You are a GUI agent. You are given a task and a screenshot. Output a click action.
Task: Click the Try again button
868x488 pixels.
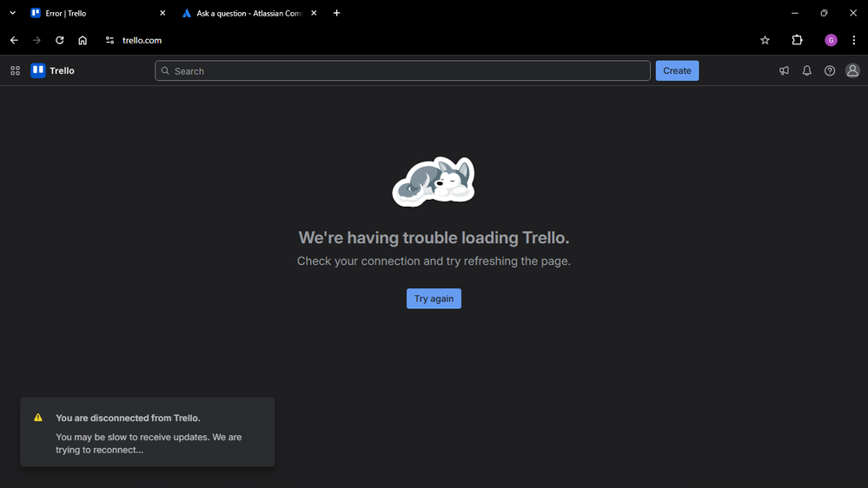[434, 299]
